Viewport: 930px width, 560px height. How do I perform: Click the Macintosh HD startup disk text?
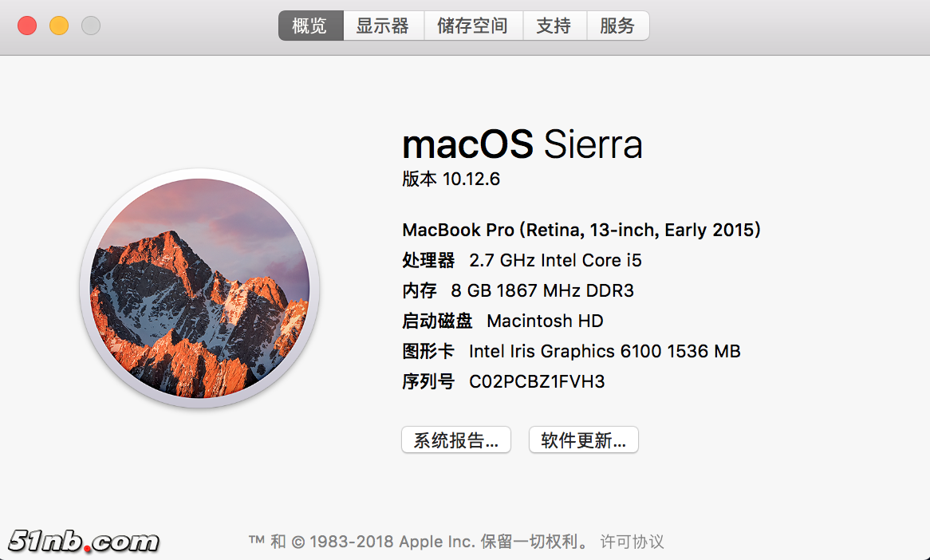click(x=545, y=321)
